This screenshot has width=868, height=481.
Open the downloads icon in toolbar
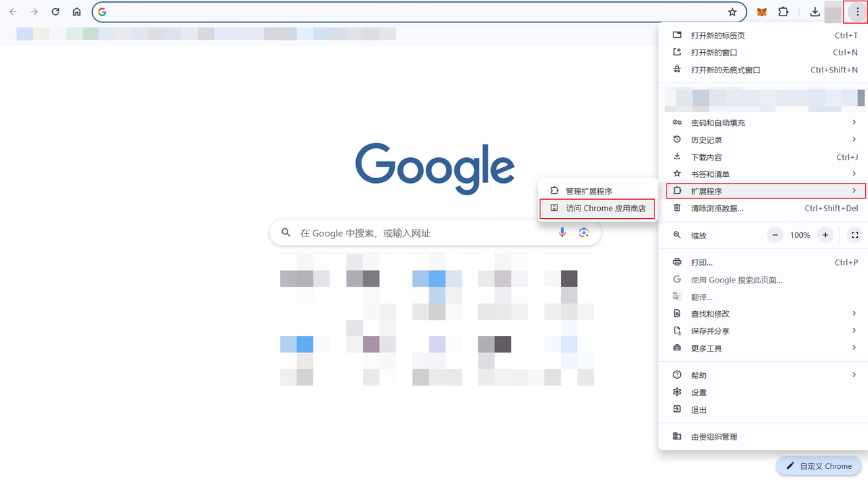coord(814,12)
